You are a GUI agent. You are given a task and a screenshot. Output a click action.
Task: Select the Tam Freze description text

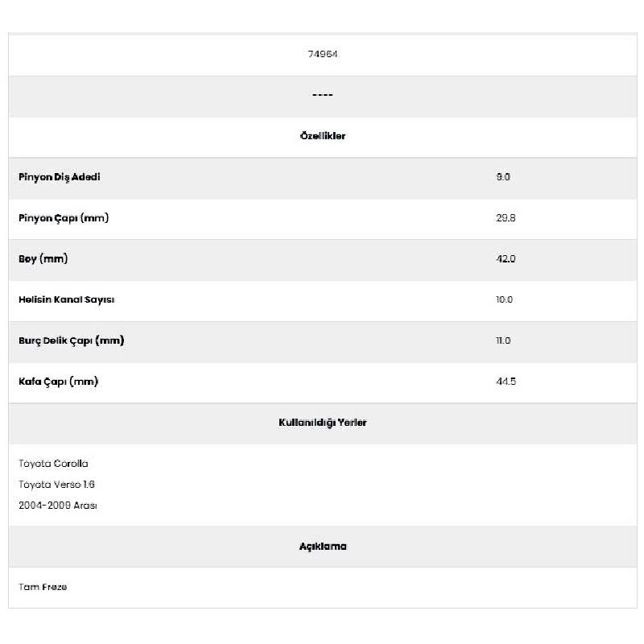[x=43, y=588]
